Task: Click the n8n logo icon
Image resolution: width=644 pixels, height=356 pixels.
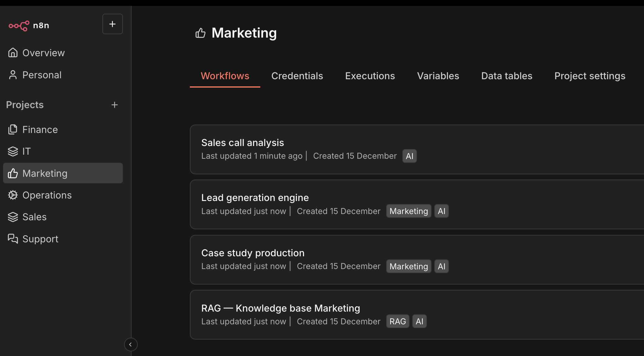Action: 19,25
